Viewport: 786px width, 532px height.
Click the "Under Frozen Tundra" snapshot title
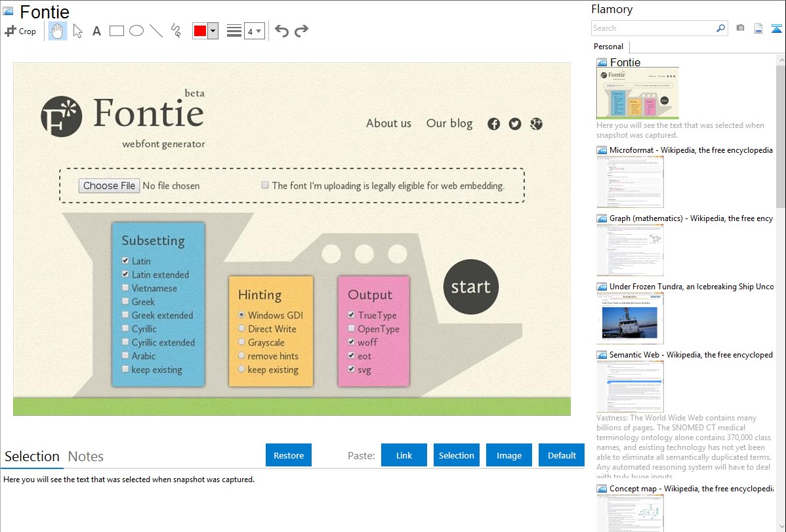692,287
